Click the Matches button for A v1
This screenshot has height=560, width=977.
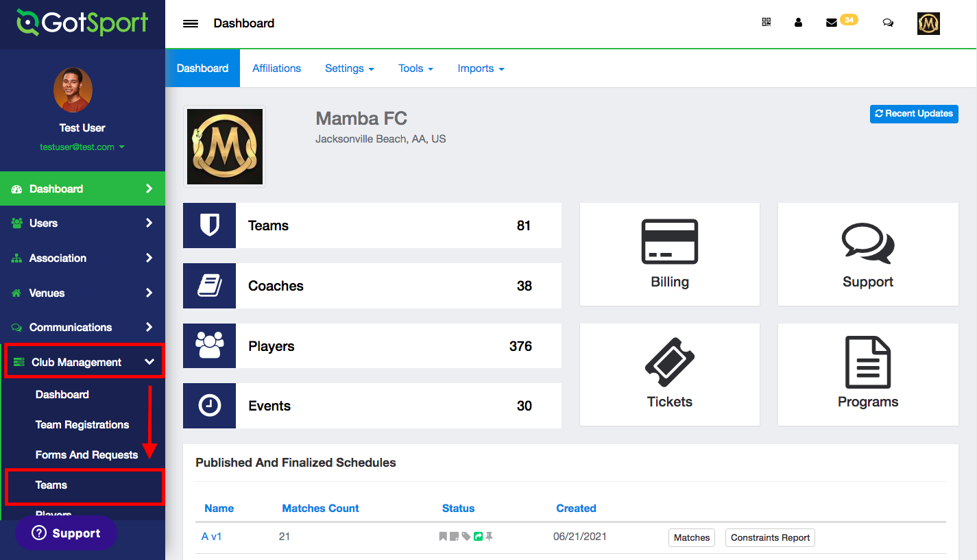(x=692, y=538)
